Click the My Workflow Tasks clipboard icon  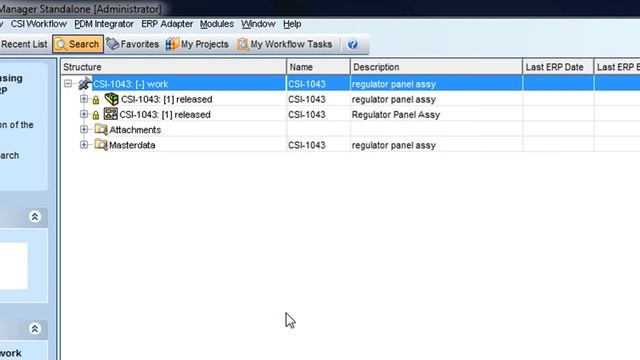[x=242, y=44]
